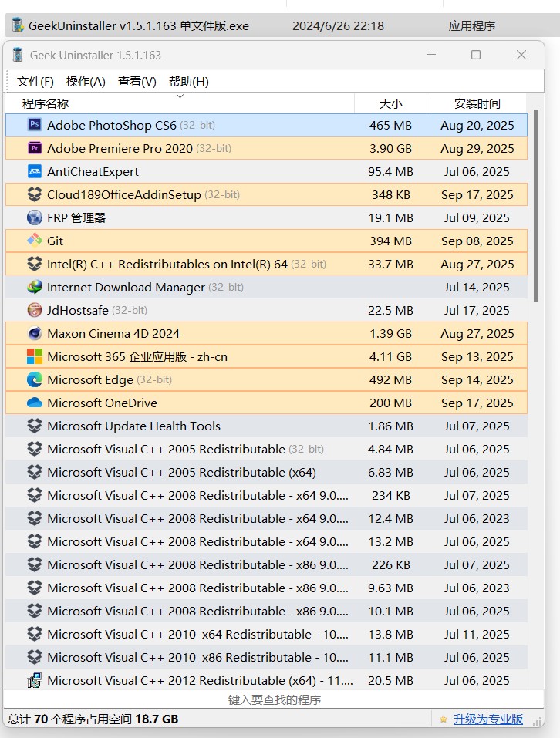Click the program search field at bottom

point(274,700)
